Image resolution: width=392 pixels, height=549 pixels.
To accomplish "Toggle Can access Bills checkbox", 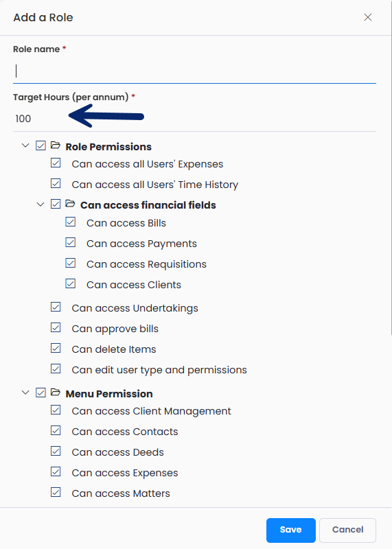I will pyautogui.click(x=71, y=222).
